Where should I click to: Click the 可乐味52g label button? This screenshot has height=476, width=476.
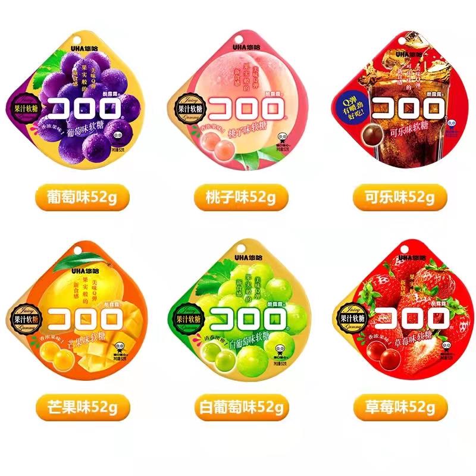(x=400, y=198)
